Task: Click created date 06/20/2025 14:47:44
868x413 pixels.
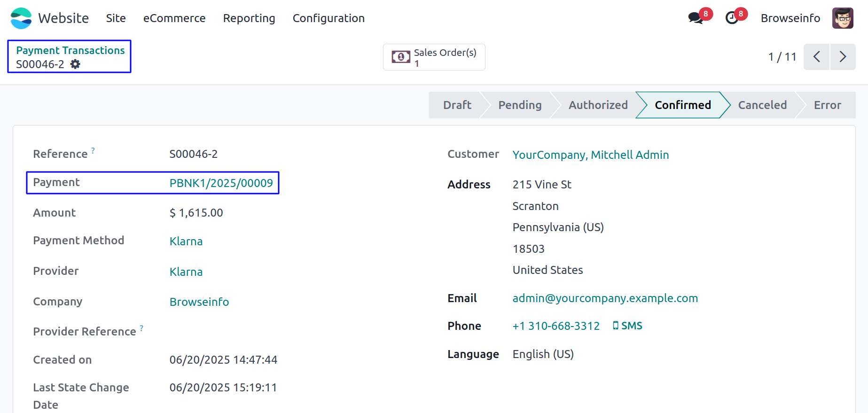Action: 223,360
